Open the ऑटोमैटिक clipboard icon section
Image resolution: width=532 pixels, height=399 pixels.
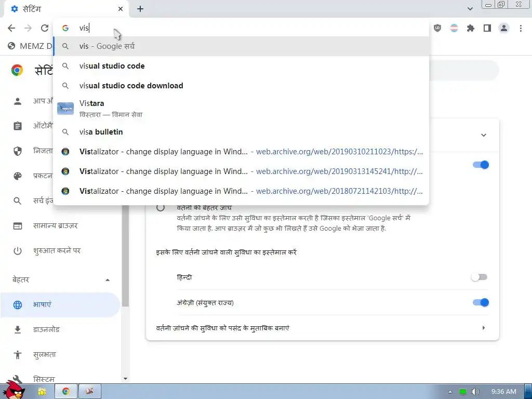(17, 126)
